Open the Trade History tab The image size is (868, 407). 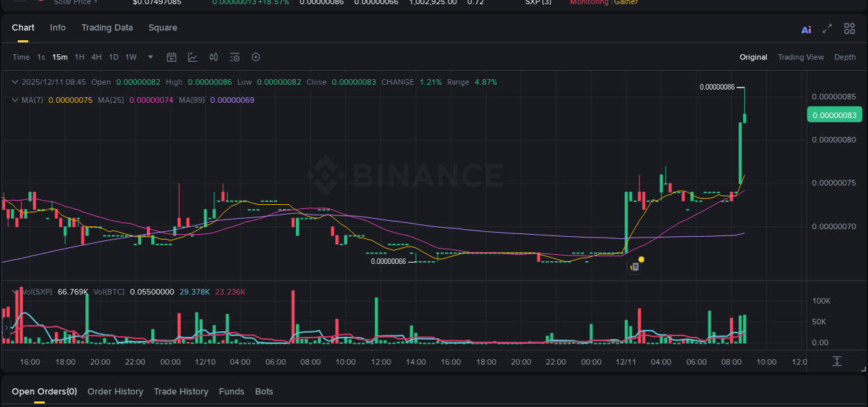(181, 391)
